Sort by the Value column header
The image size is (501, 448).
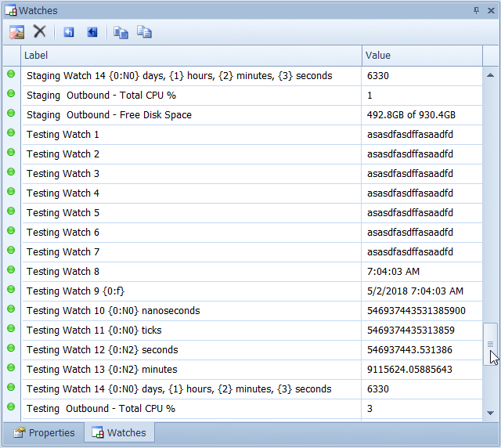[x=421, y=56]
